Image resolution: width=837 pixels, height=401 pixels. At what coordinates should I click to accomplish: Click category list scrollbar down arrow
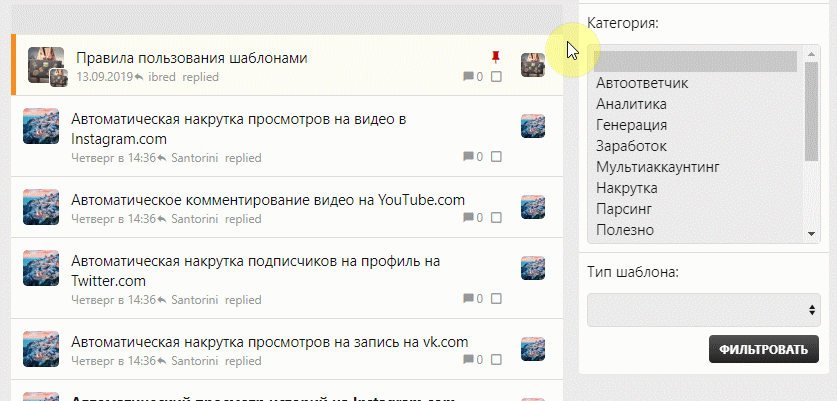(811, 234)
